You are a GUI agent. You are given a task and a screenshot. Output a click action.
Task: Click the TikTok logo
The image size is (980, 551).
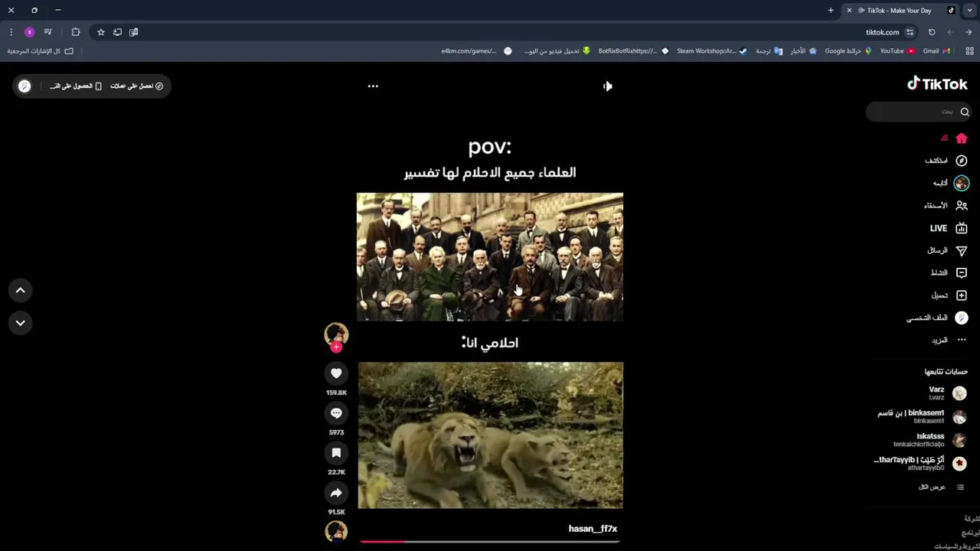937,84
